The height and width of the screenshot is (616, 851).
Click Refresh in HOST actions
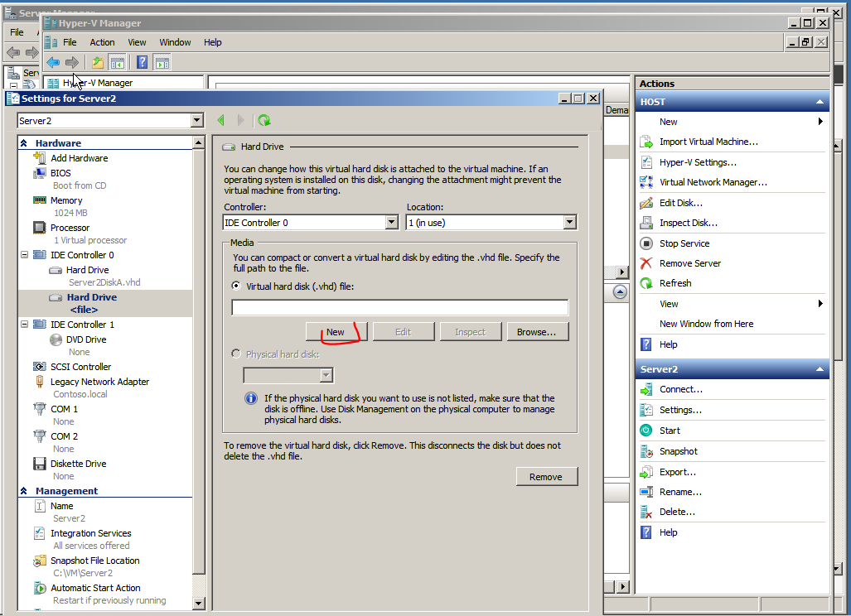tap(675, 283)
